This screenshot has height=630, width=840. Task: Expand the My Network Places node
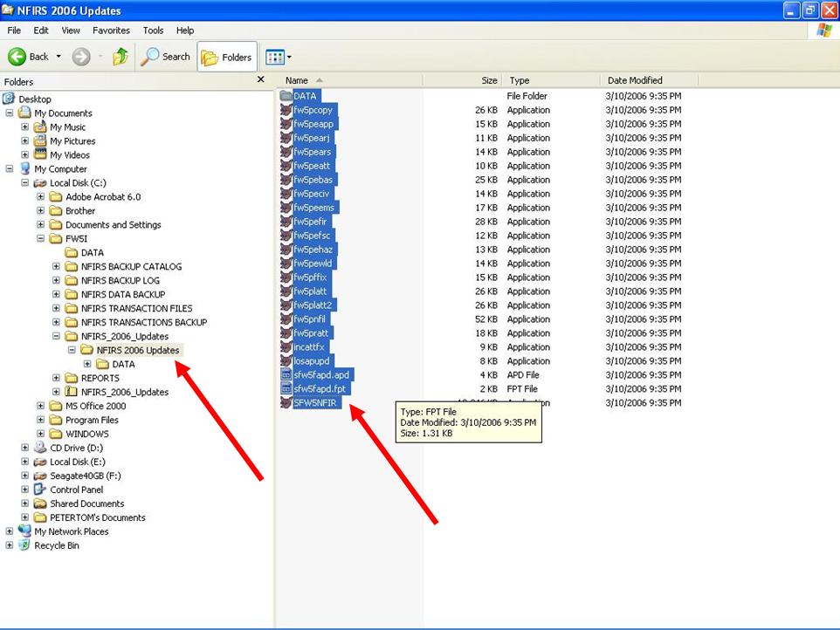coord(10,531)
